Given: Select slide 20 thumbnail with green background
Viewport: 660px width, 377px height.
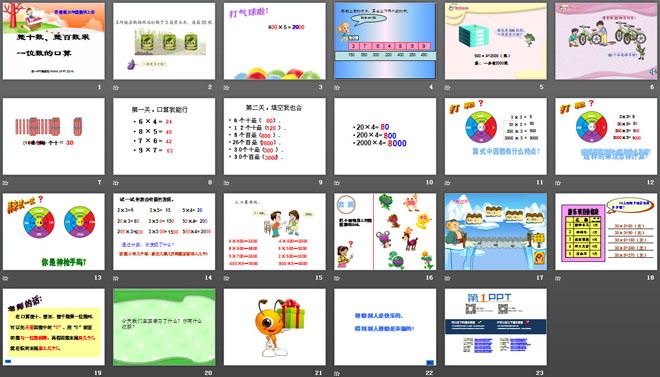Looking at the screenshot, I should pos(164,327).
